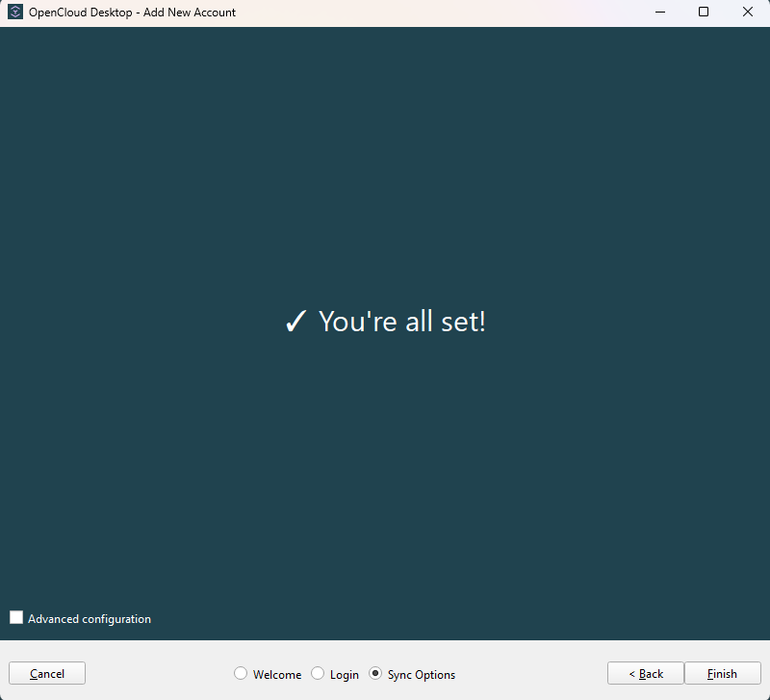Image resolution: width=770 pixels, height=700 pixels.
Task: Enable the Advanced configuration checkbox
Action: 16,618
